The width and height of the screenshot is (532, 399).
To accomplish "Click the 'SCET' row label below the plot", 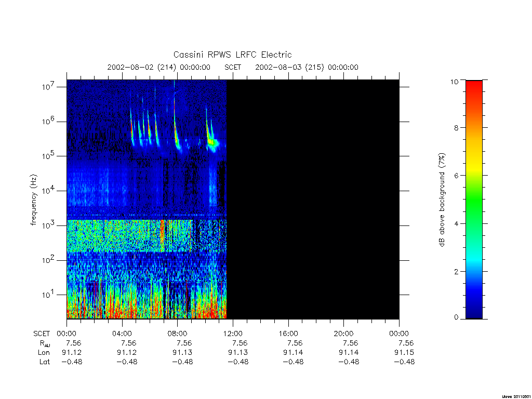I will (42, 334).
